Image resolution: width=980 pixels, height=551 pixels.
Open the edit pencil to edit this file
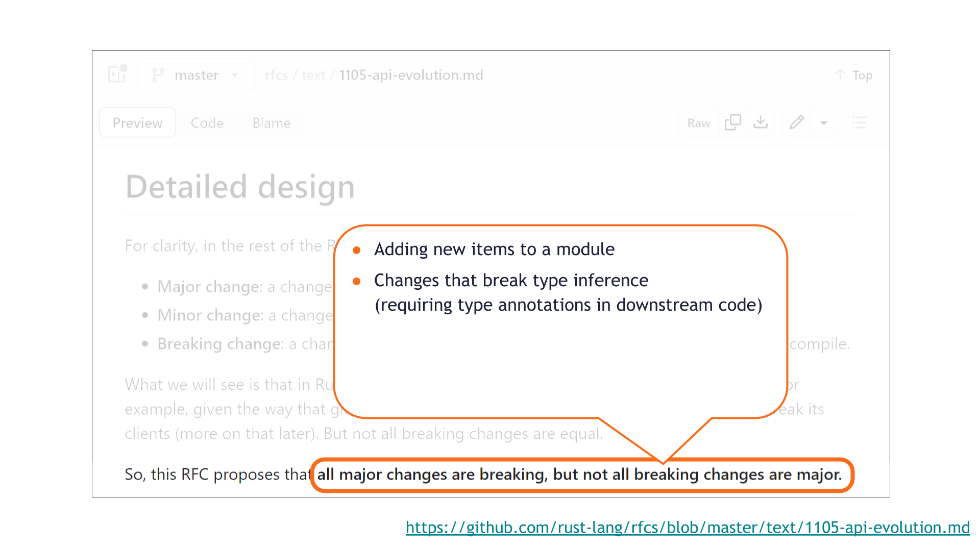point(796,122)
